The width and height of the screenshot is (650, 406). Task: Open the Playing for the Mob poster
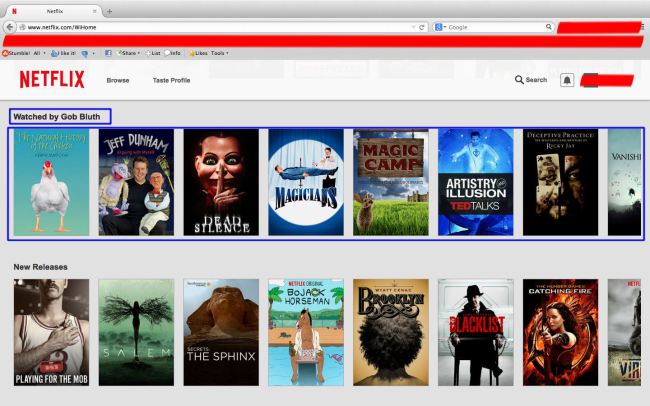coord(51,332)
